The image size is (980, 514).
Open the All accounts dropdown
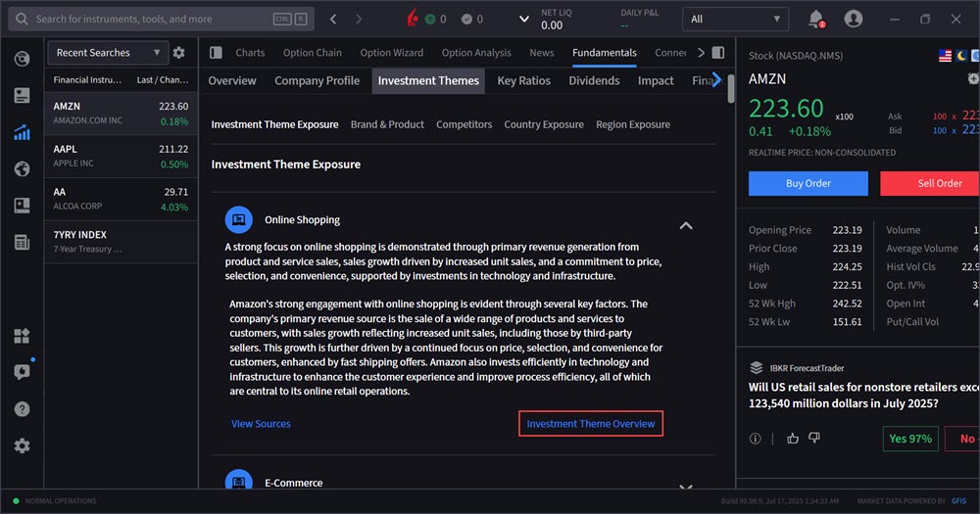pos(736,19)
